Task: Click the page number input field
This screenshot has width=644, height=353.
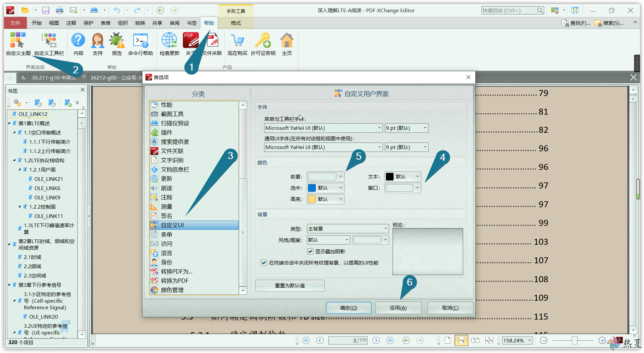Action: click(x=348, y=340)
